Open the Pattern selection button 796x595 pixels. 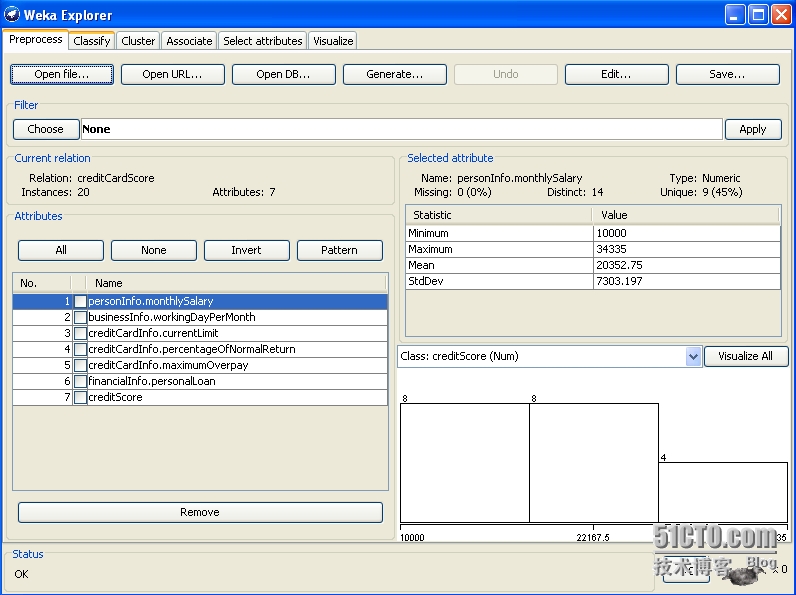point(340,250)
